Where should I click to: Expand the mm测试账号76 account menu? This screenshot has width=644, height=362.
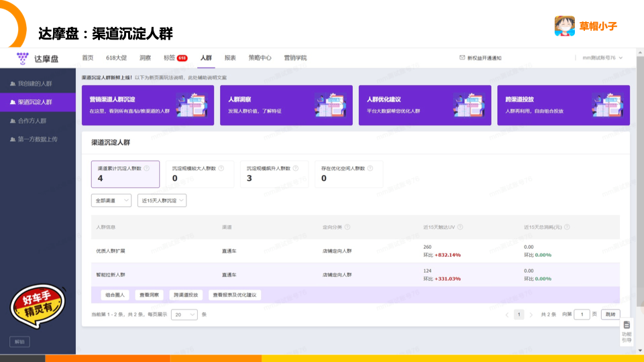pyautogui.click(x=602, y=58)
